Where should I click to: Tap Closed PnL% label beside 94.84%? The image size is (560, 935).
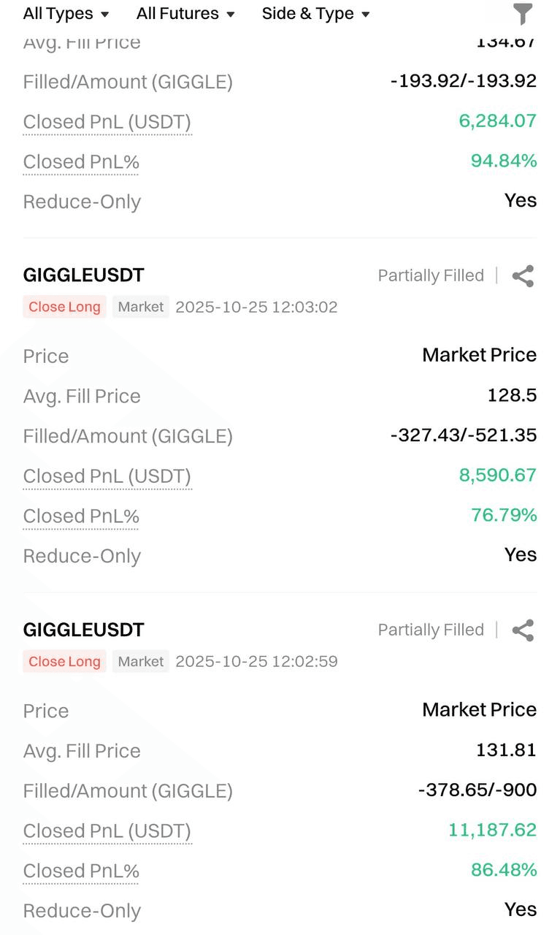(81, 162)
